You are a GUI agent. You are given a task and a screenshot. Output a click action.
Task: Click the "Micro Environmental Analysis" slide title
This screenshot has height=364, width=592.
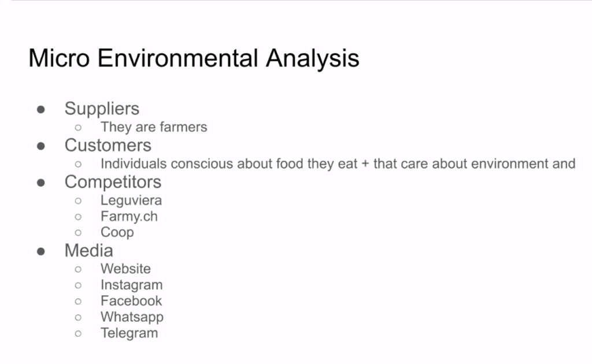point(194,59)
